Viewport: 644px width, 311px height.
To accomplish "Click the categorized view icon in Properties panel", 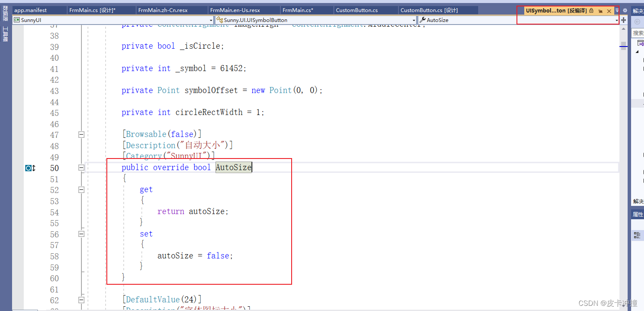I will [x=637, y=235].
